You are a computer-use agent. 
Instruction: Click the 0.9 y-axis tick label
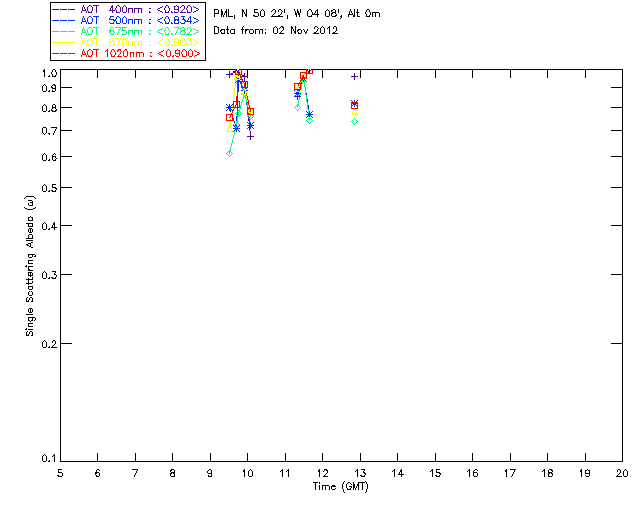point(49,88)
